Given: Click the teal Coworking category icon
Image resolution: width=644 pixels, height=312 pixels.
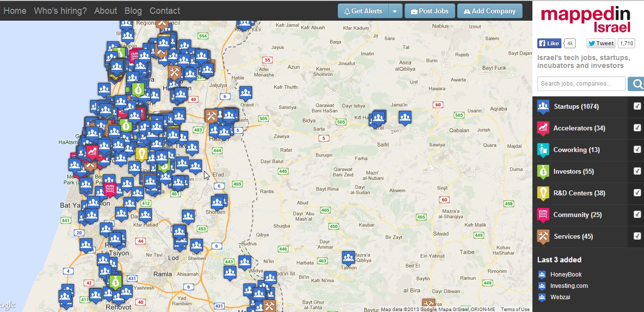Looking at the screenshot, I should click(543, 150).
